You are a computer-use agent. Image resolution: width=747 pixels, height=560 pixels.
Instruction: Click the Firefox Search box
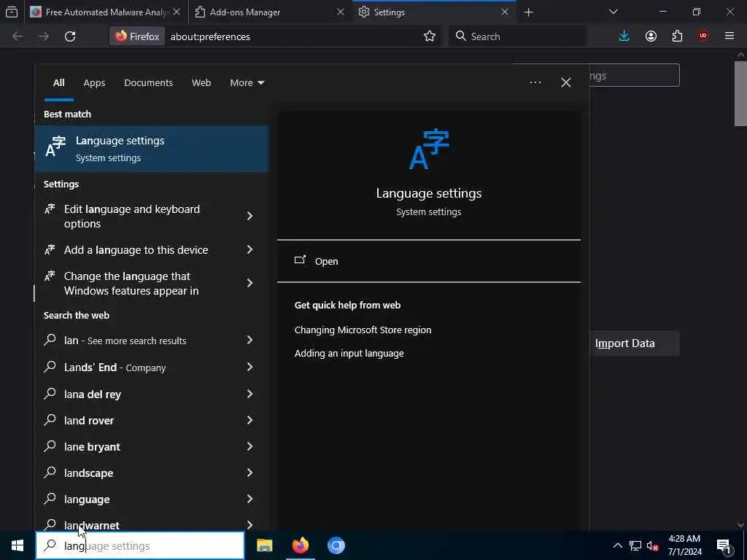tap(517, 36)
